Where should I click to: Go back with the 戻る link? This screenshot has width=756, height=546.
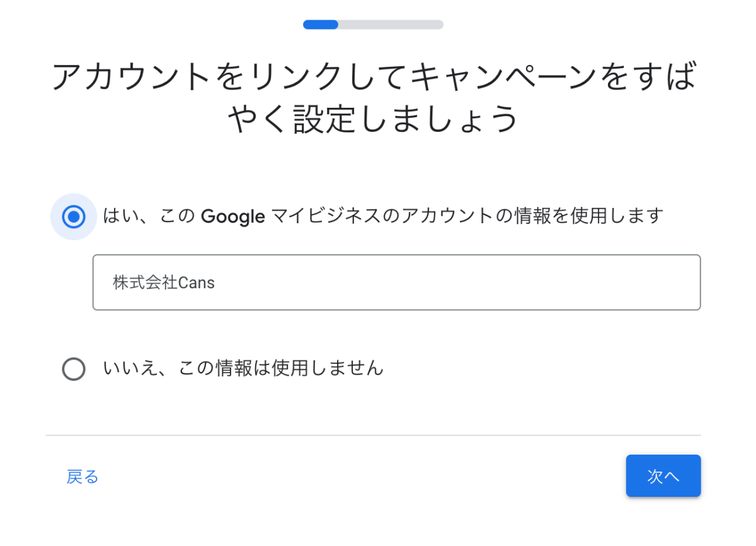tap(83, 477)
